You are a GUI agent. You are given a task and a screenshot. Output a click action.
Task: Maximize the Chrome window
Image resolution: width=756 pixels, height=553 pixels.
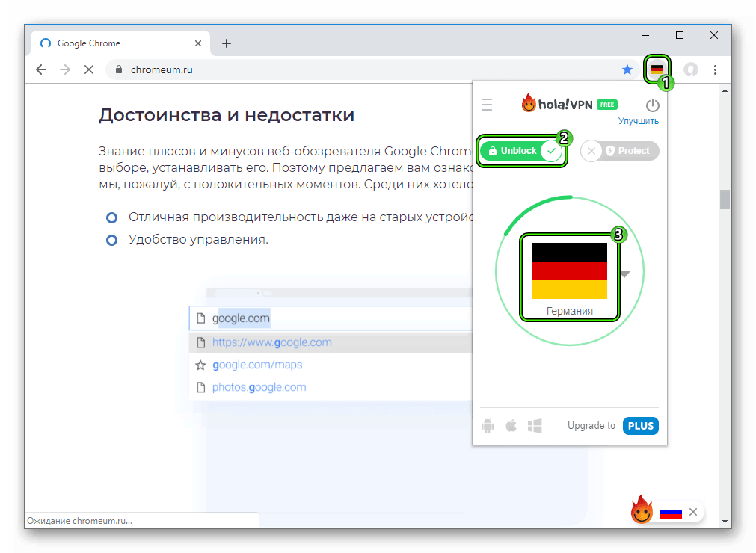point(679,35)
